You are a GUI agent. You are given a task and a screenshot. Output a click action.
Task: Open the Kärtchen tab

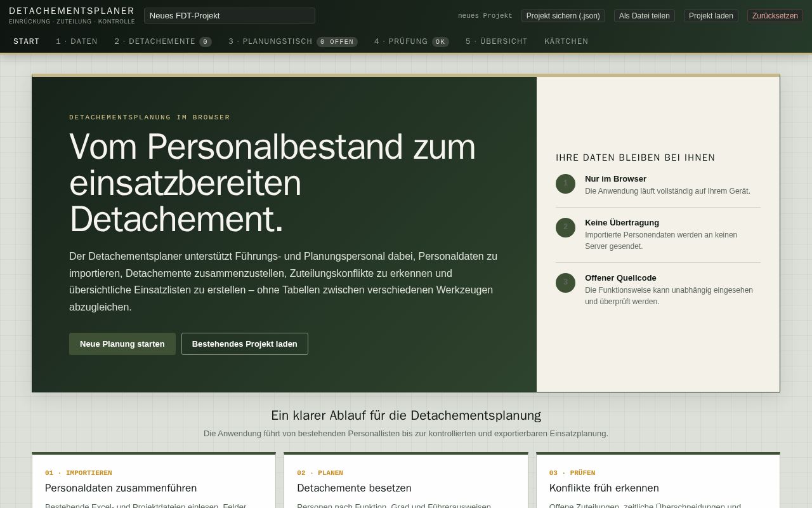pyautogui.click(x=566, y=41)
